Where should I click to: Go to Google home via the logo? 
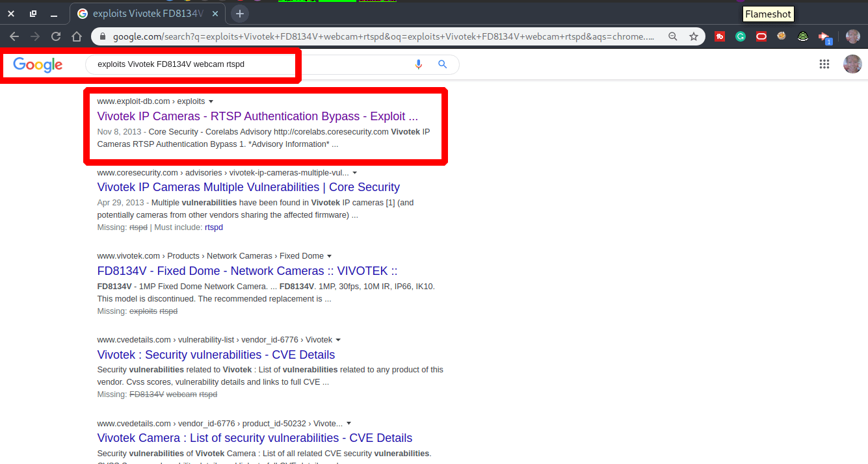point(38,64)
